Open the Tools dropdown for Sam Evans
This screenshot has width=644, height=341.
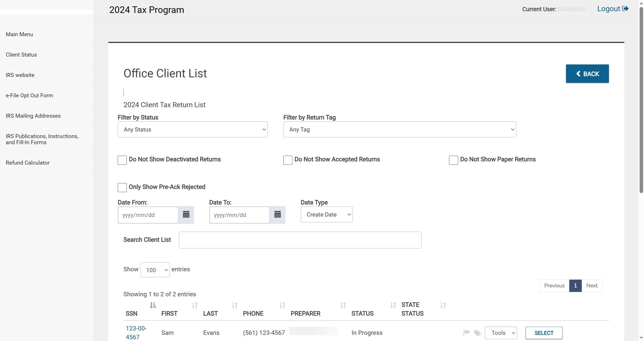click(x=501, y=333)
